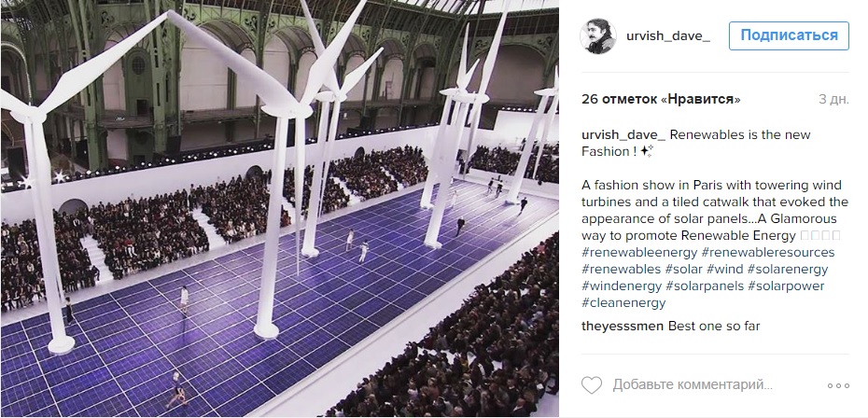Click the Подписаться follow button
The image size is (868, 418).
[x=789, y=36]
